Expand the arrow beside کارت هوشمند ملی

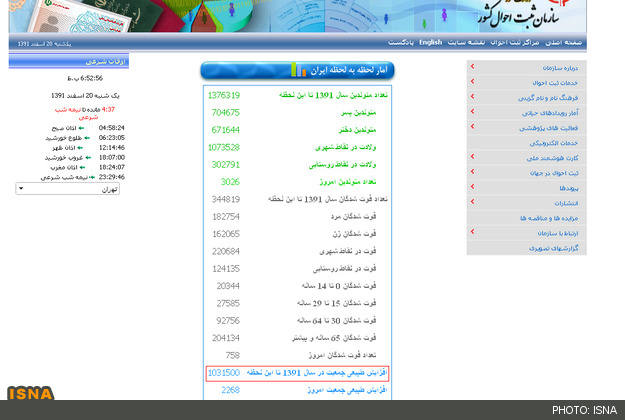tap(472, 157)
